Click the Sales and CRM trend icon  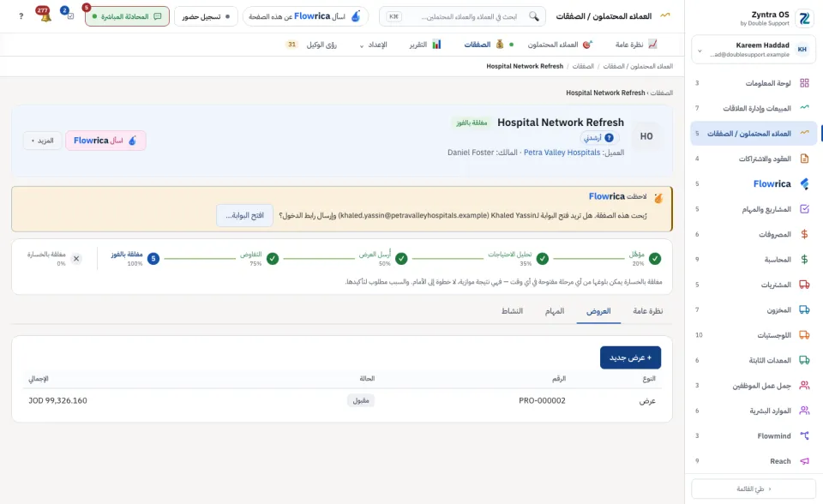point(804,108)
